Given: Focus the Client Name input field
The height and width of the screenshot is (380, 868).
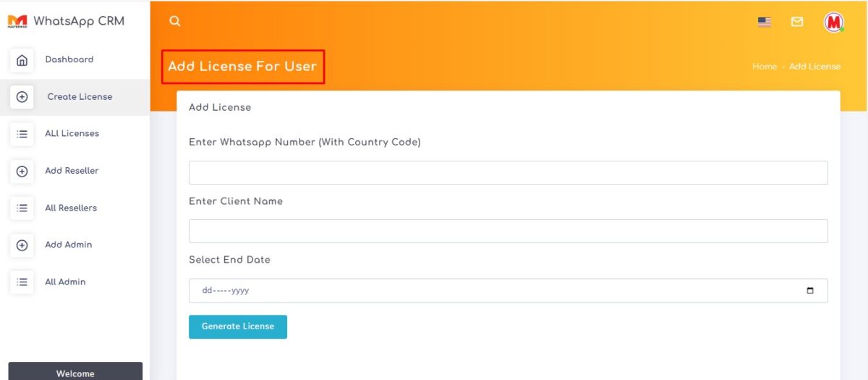Looking at the screenshot, I should [508, 232].
